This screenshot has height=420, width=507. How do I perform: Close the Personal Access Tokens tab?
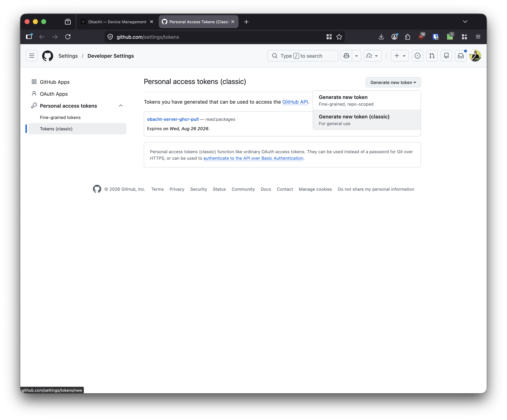click(x=233, y=22)
